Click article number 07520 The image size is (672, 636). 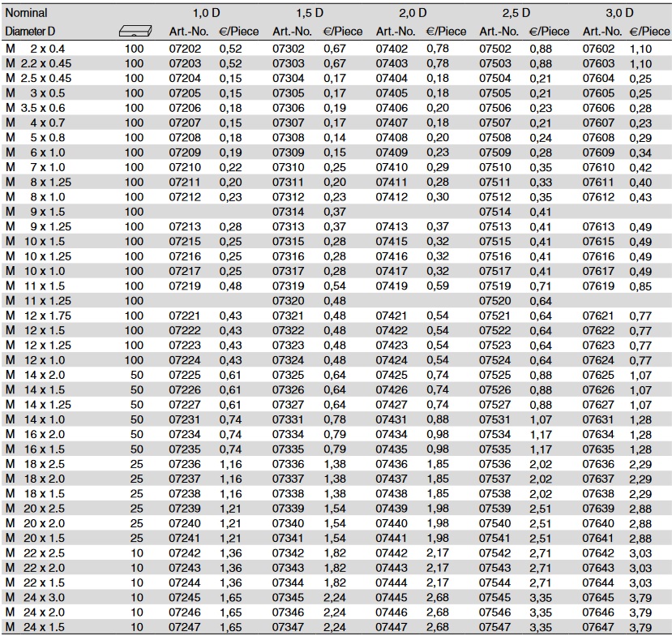pos(495,301)
